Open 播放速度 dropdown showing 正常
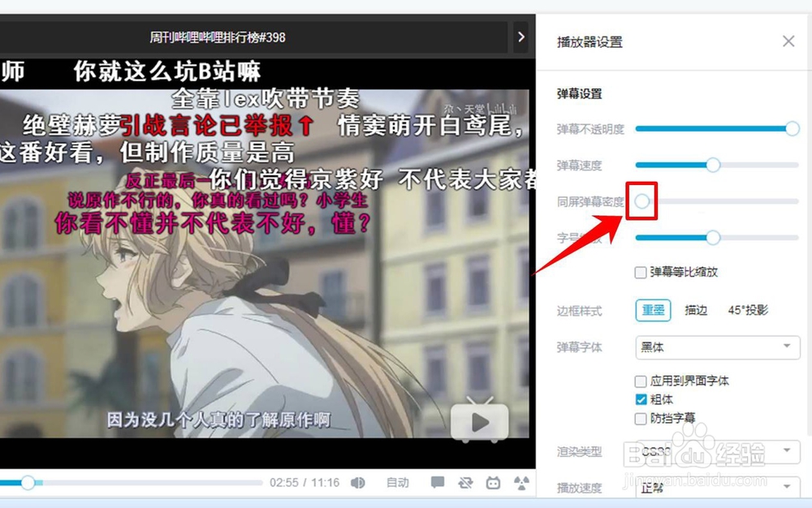This screenshot has height=508, width=812. click(717, 488)
